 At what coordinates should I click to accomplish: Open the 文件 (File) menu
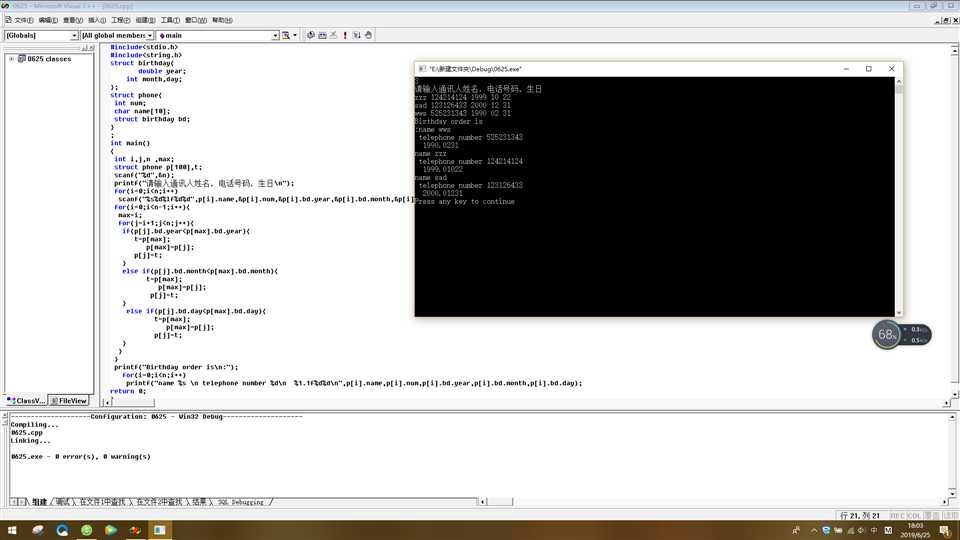pos(24,20)
